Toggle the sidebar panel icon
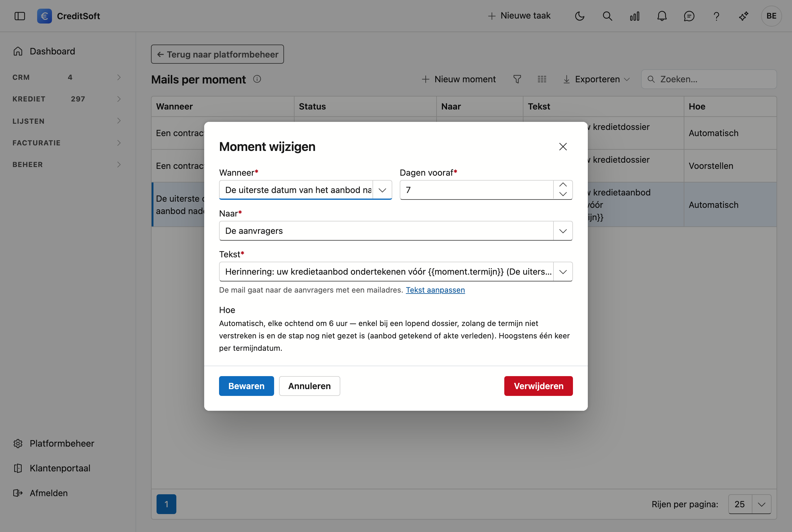Image resolution: width=792 pixels, height=532 pixels. [x=20, y=16]
